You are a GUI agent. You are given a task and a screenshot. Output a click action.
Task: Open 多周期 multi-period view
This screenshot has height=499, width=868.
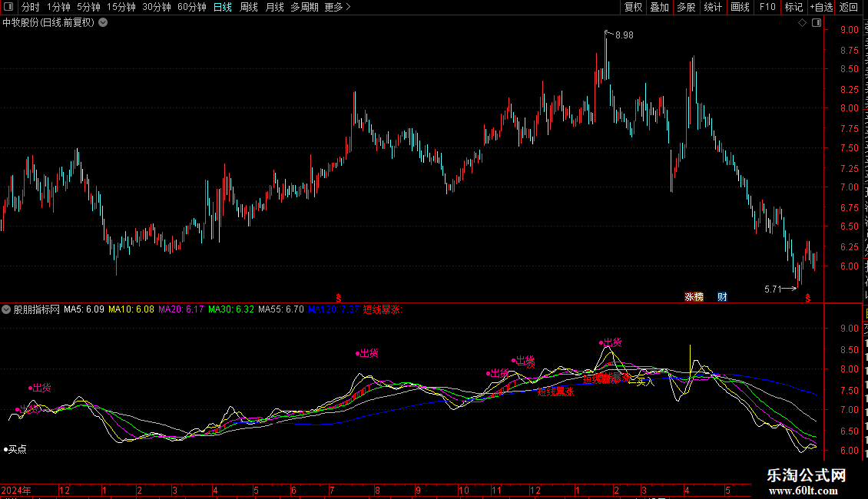304,7
